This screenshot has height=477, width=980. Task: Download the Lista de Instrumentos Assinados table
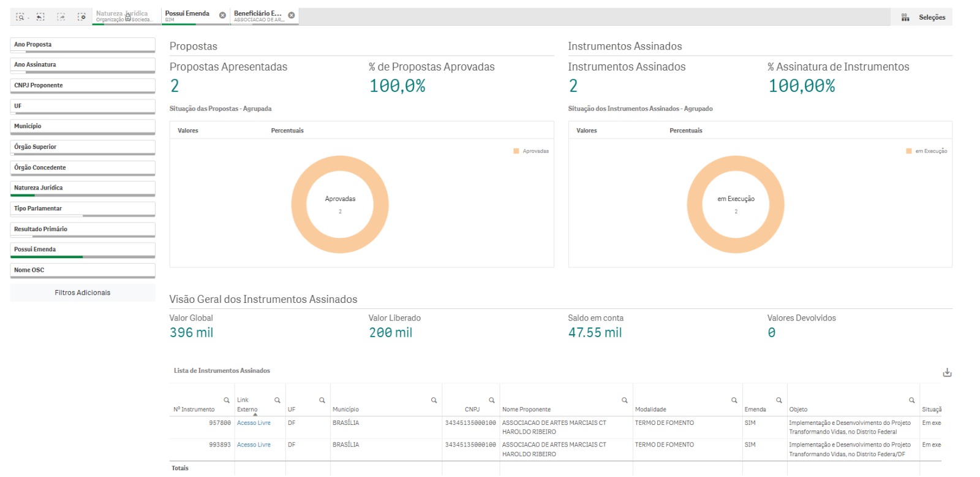click(947, 372)
